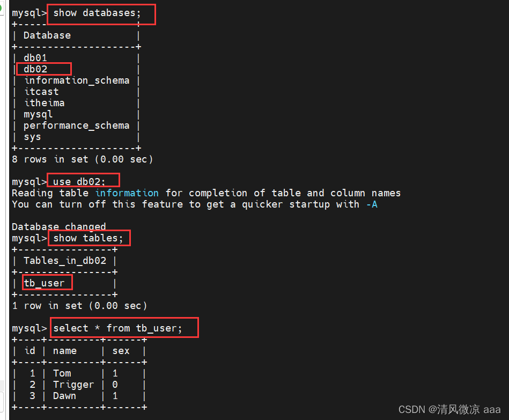Click the Trigger name in result table
The width and height of the screenshot is (509, 420).
point(73,385)
